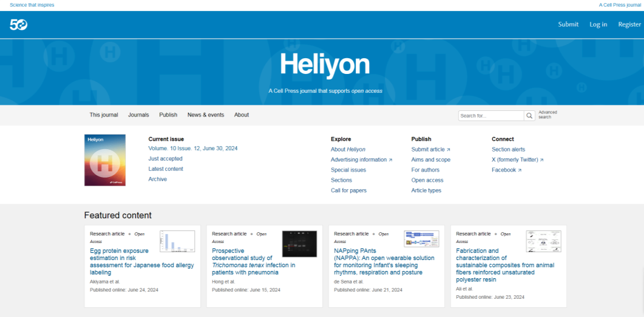
Task: Click A Cell Press journal link
Action: pyautogui.click(x=620, y=5)
